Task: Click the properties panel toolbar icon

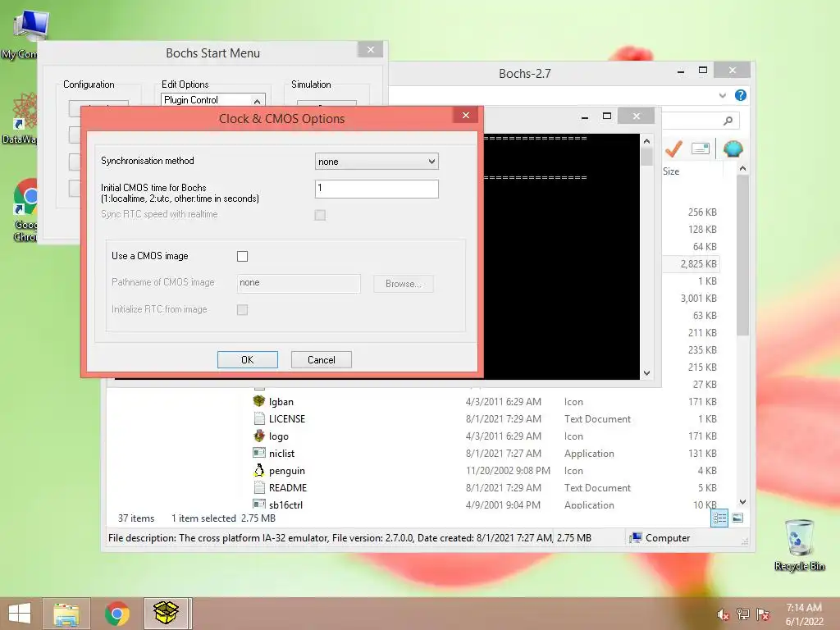Action: tap(701, 148)
